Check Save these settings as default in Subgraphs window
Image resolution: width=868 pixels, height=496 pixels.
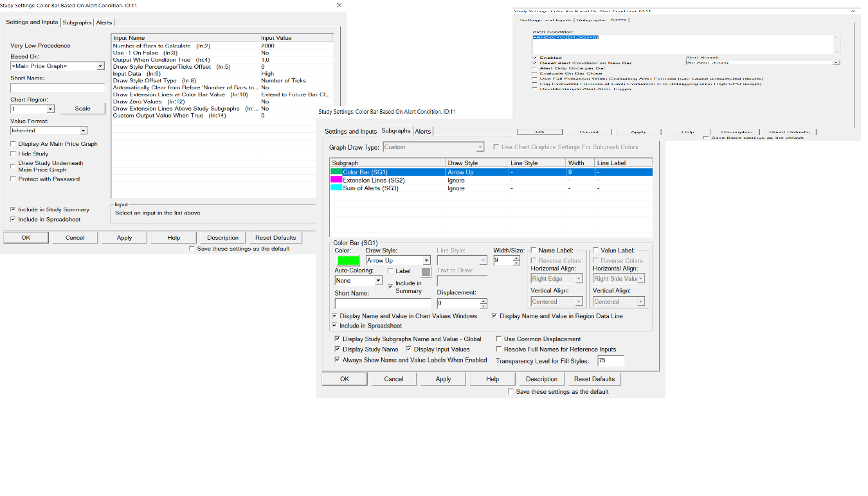(x=511, y=391)
